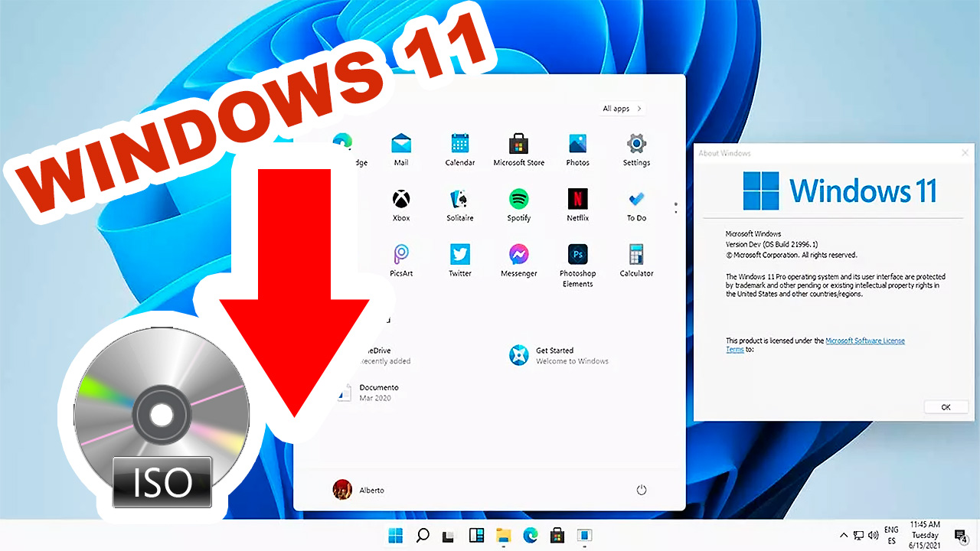This screenshot has height=551, width=980.
Task: Open the Widgets panel from taskbar
Action: [x=475, y=535]
